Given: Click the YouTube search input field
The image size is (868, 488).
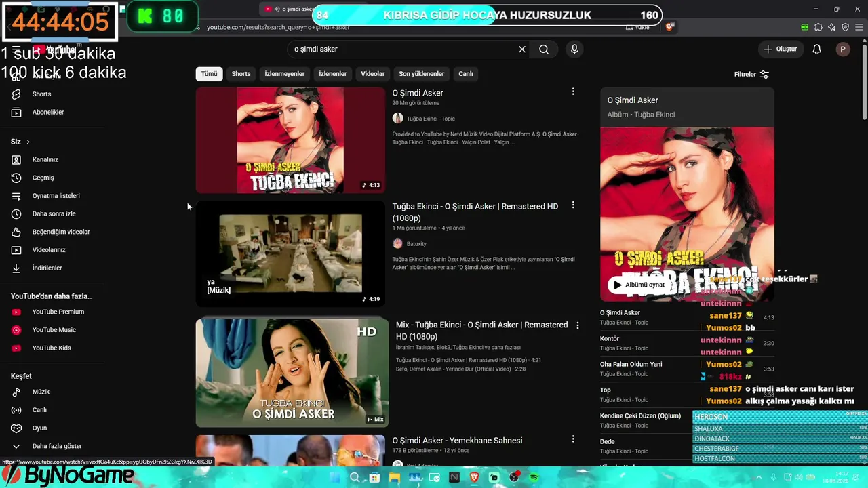Looking at the screenshot, I should click(403, 49).
